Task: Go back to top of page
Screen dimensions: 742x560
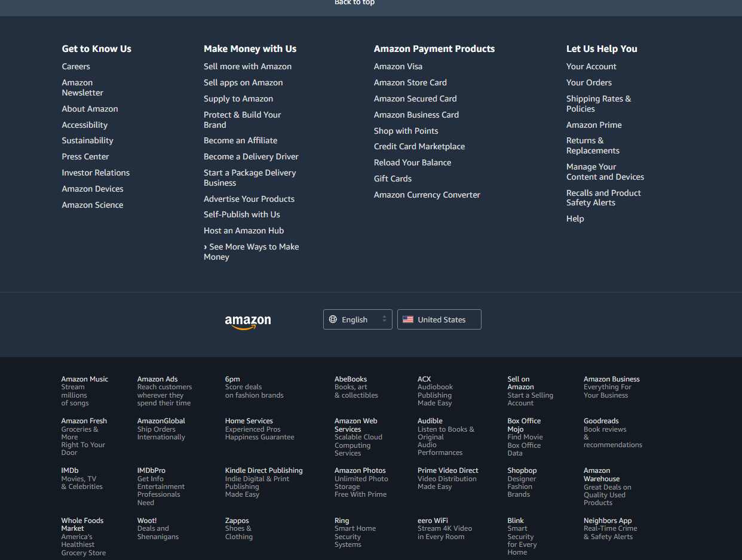Action: [x=354, y=2]
